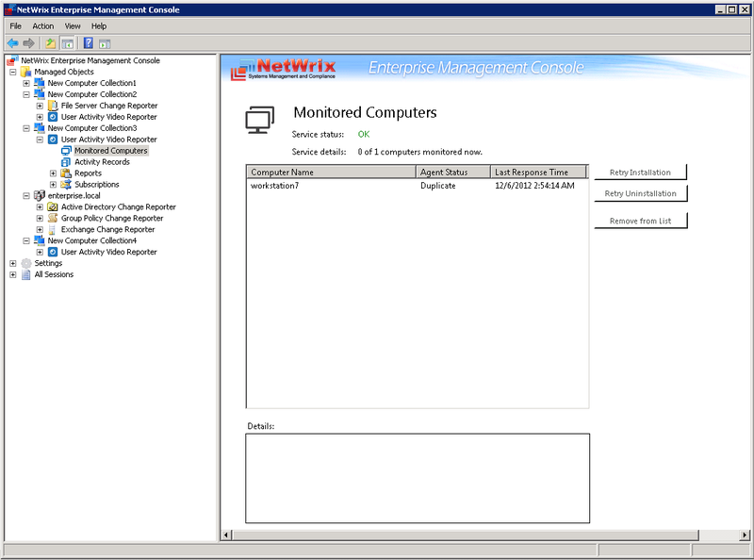This screenshot has width=754, height=560.
Task: Click the Forward arrow toolbar icon
Action: tap(29, 43)
